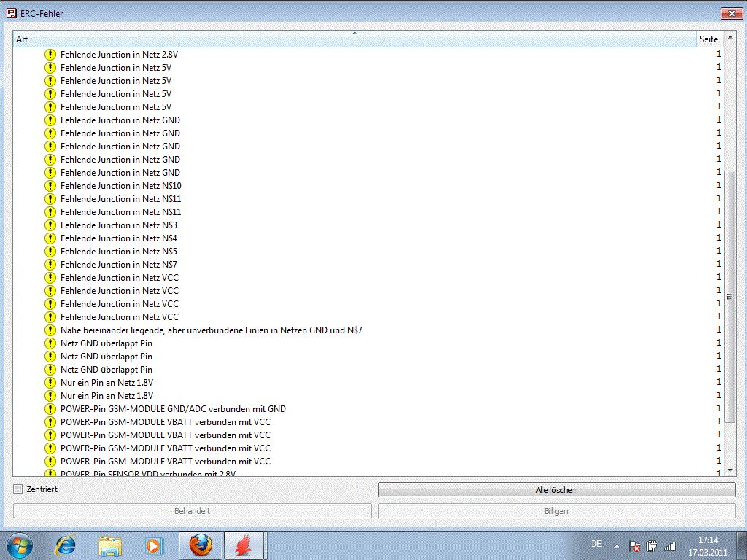
Task: Click warning icon of GND/ADC POWER-Pin row
Action: (50, 408)
